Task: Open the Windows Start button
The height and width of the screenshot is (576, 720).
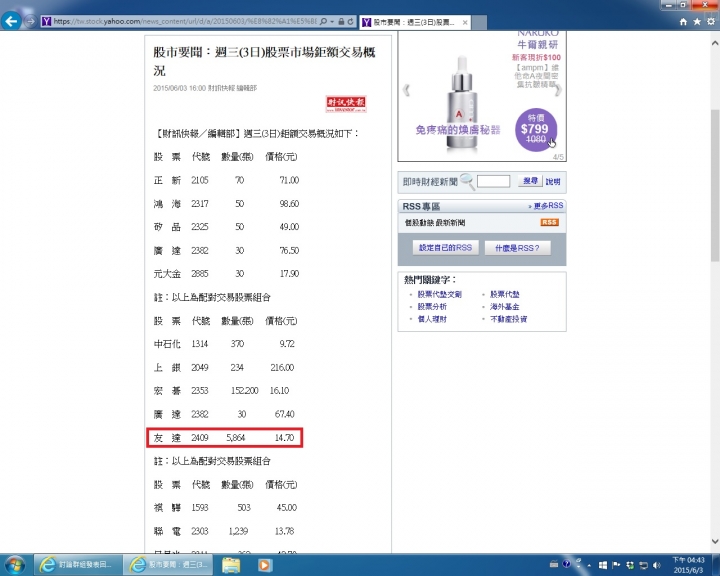Action: click(15, 565)
